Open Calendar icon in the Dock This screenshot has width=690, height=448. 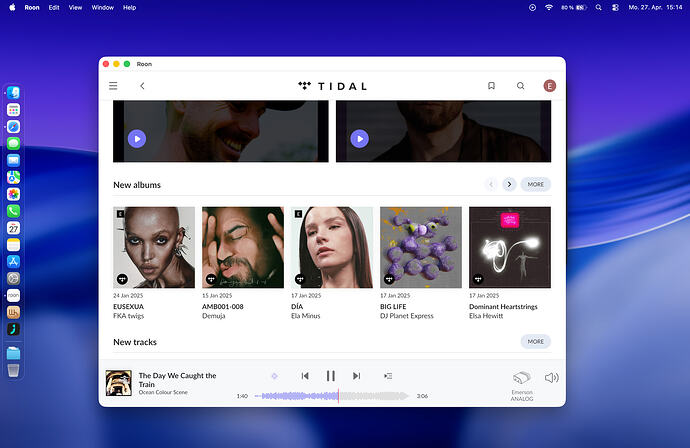tap(13, 228)
